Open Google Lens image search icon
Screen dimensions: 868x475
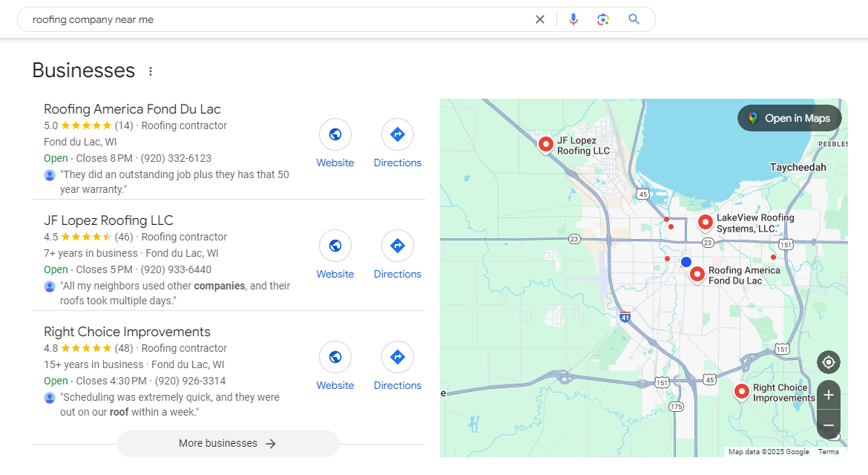[x=603, y=19]
